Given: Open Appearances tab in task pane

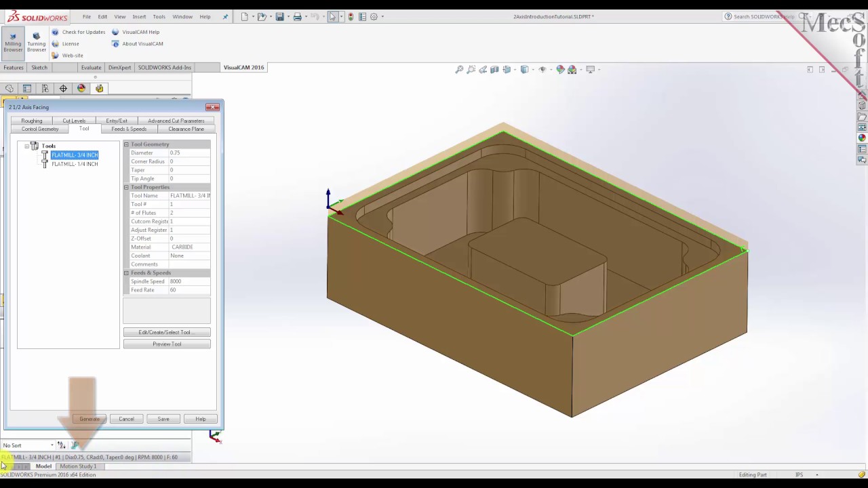Looking at the screenshot, I should 862,138.
